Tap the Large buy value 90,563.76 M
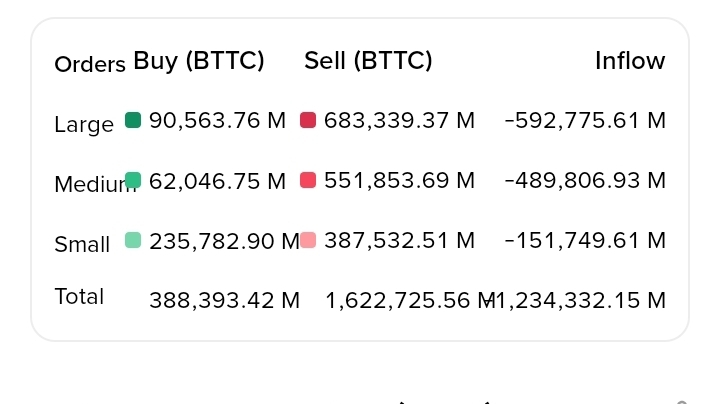720x404 pixels. pos(217,121)
